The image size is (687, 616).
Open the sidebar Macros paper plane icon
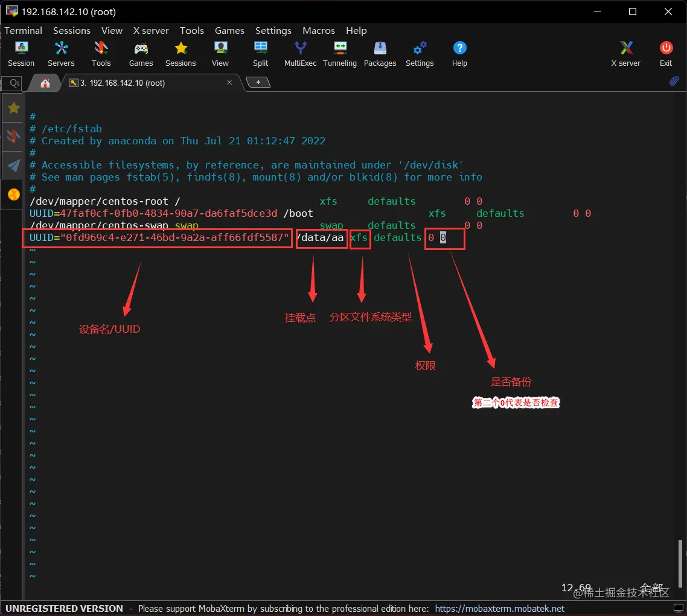[13, 165]
